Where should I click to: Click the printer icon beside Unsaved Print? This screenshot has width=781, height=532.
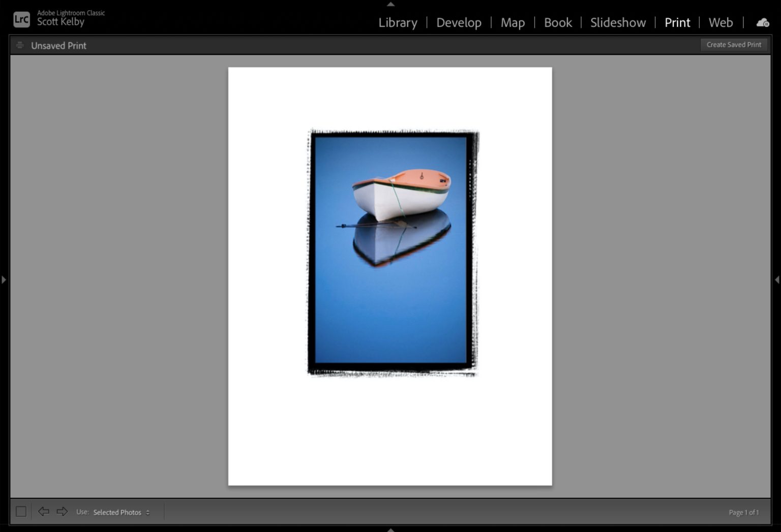pyautogui.click(x=20, y=45)
